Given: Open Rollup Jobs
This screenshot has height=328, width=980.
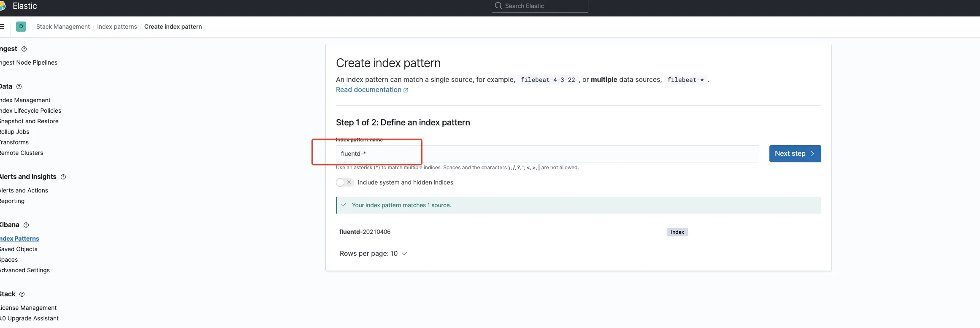Looking at the screenshot, I should click(15, 132).
